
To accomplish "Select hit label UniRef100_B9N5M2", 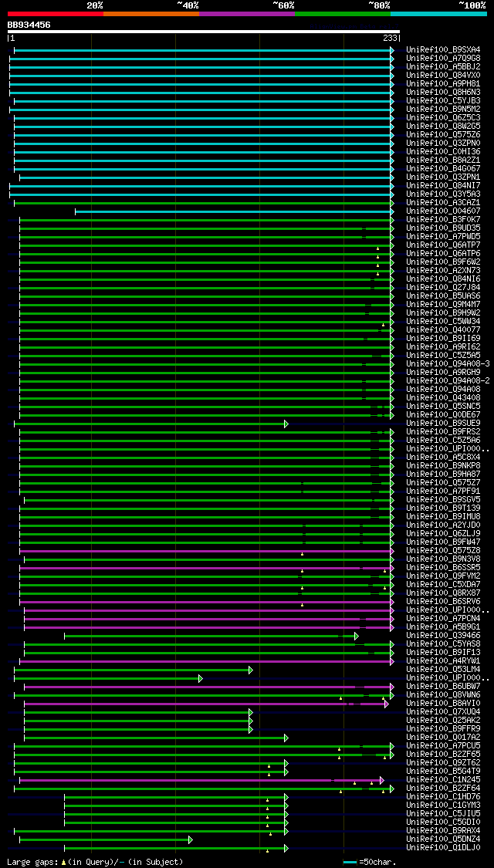I will 443,109.
